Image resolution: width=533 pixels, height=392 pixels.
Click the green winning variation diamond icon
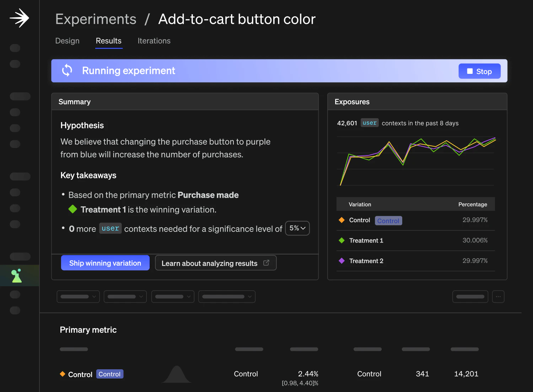click(x=73, y=209)
